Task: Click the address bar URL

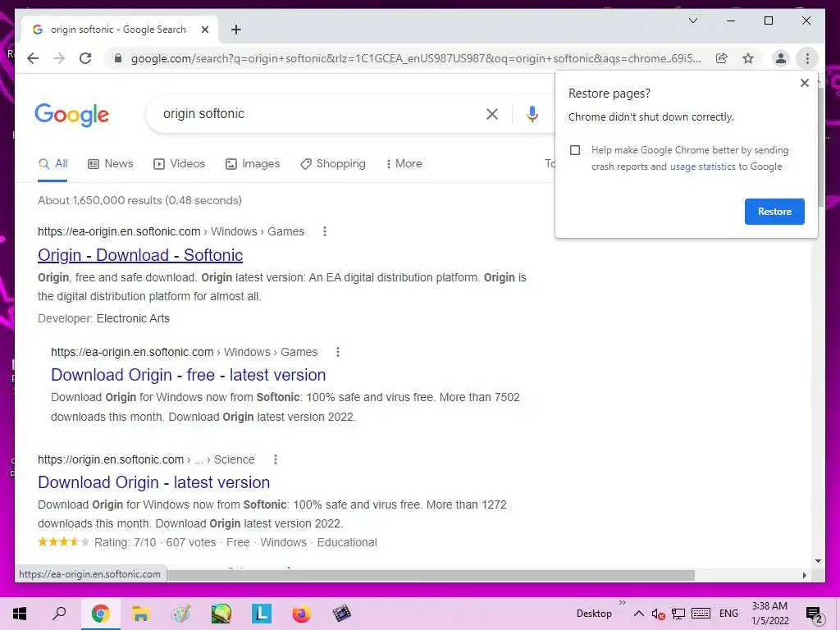Action: point(416,58)
